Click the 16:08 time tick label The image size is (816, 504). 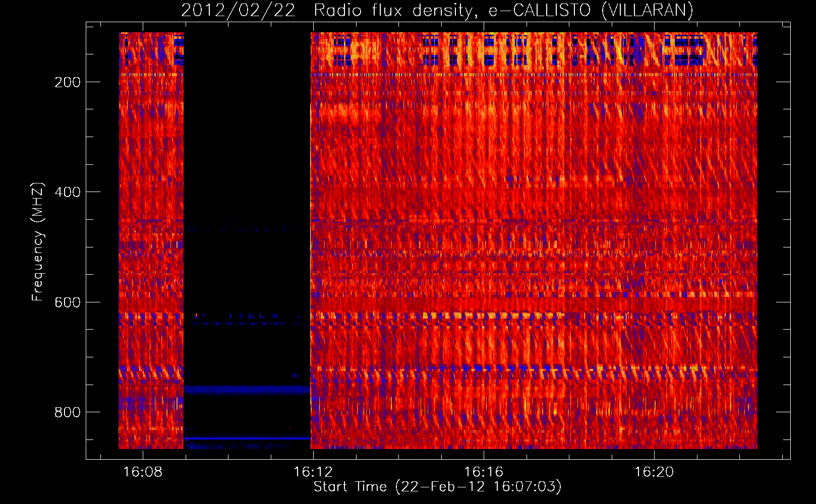point(143,472)
